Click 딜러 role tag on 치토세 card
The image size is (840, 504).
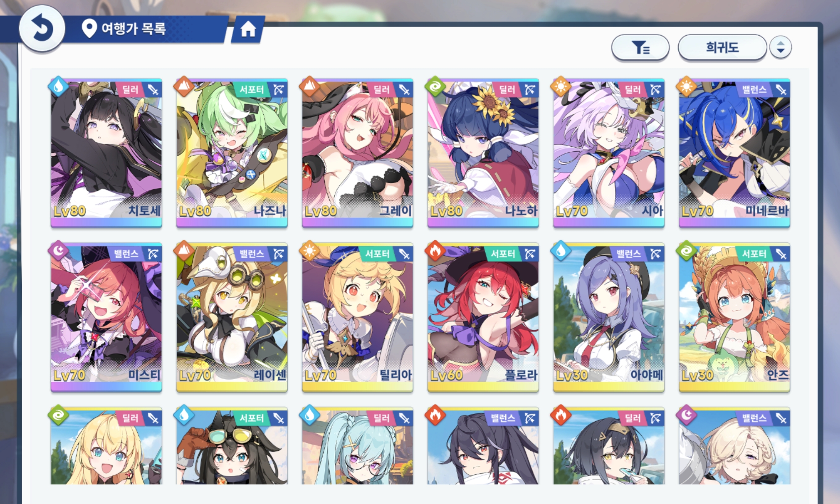[130, 89]
